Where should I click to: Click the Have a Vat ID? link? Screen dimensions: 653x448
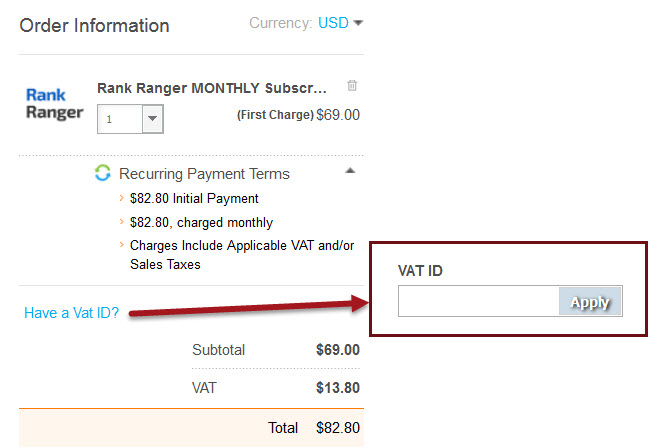(x=72, y=313)
